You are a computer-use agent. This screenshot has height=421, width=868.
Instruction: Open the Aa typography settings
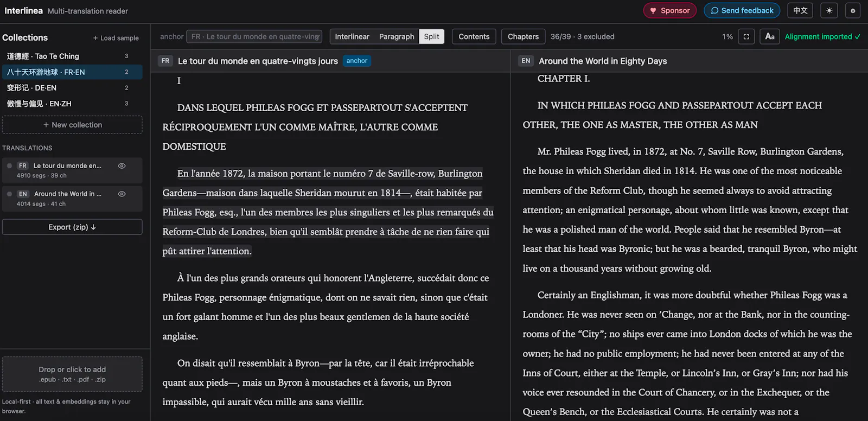(x=770, y=37)
